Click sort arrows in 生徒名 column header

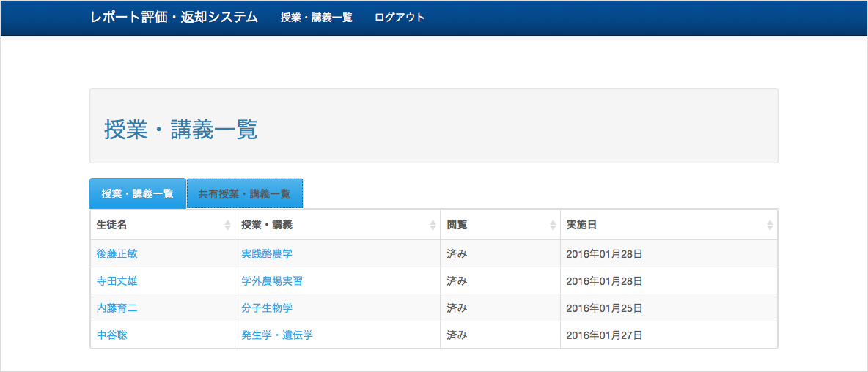point(227,226)
